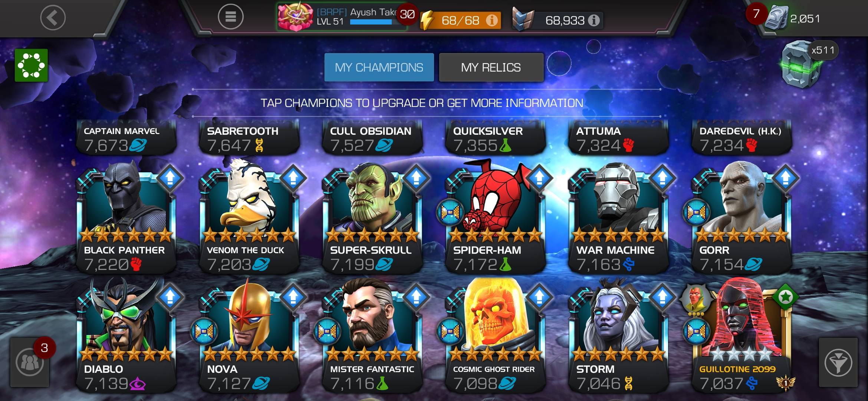
Task: Open the champion filter funnel icon
Action: point(838,362)
